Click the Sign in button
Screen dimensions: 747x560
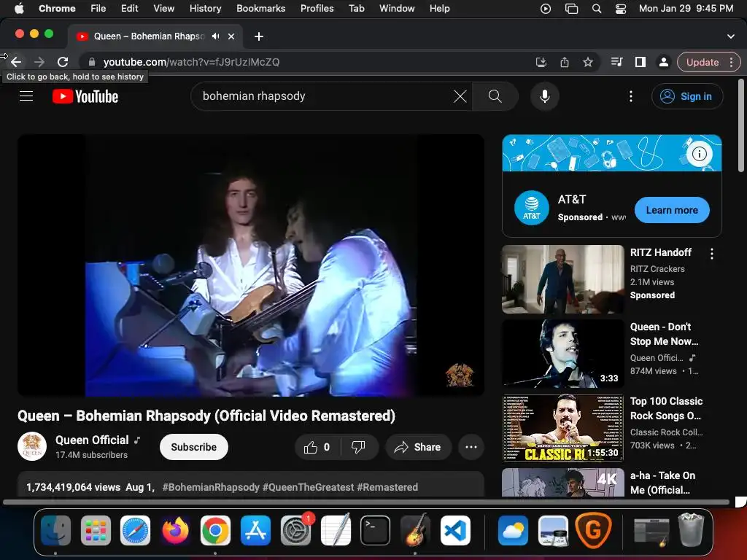click(687, 96)
